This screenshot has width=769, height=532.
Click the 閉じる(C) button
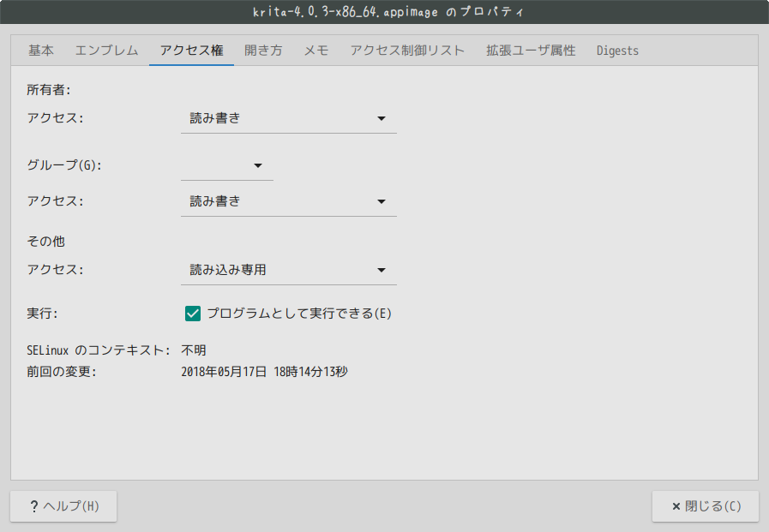click(706, 506)
